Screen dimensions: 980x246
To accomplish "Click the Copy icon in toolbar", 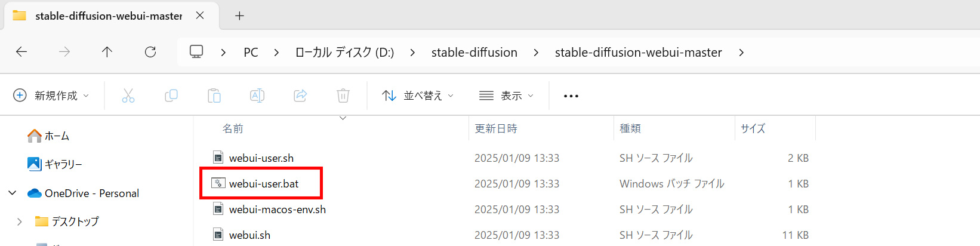I will tap(171, 96).
